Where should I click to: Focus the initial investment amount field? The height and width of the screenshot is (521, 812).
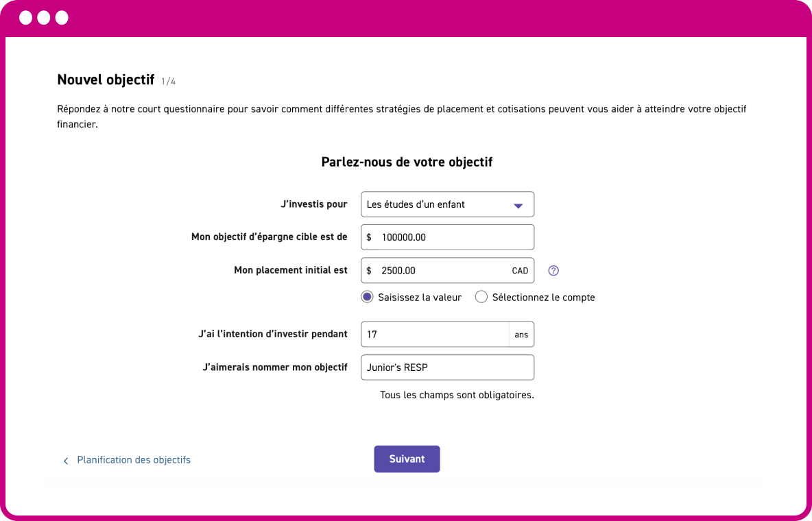point(442,271)
